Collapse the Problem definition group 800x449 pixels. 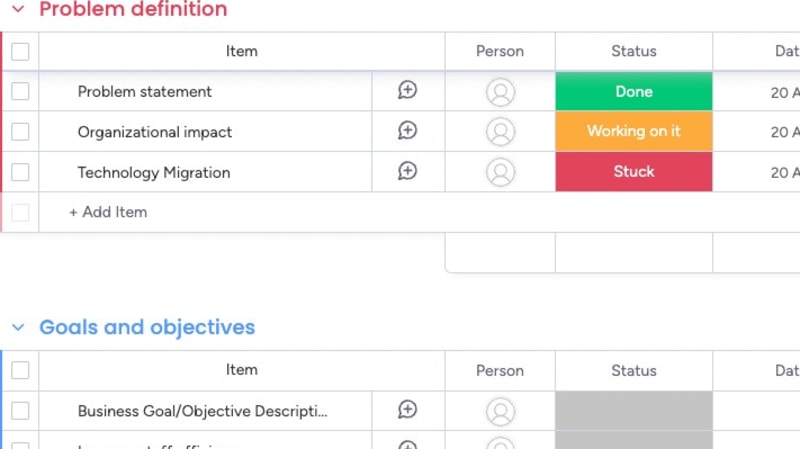[18, 10]
